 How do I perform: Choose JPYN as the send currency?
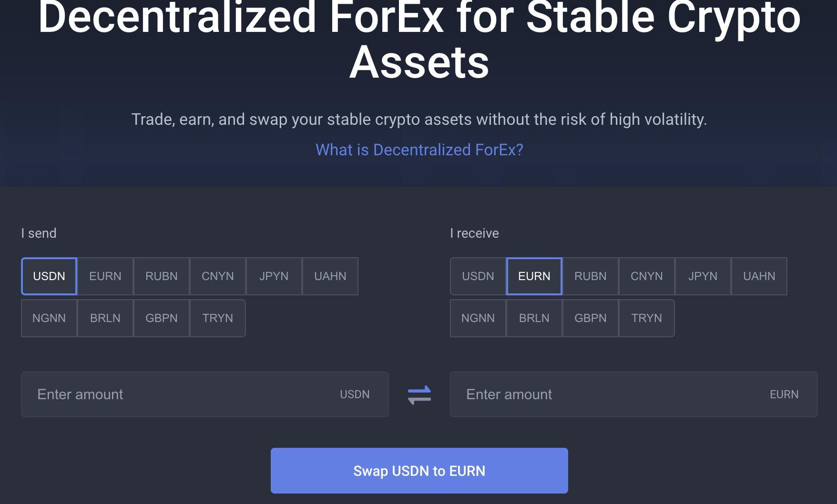tap(274, 276)
